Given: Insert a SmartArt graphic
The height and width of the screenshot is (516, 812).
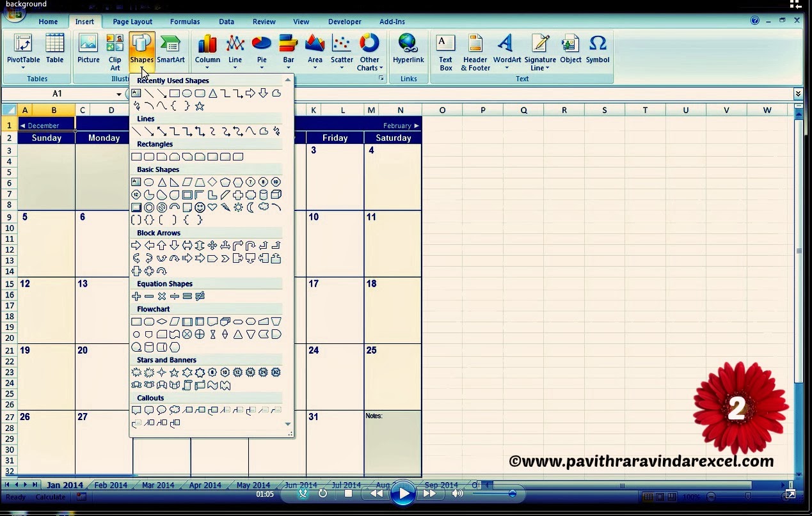Looking at the screenshot, I should pos(171,50).
